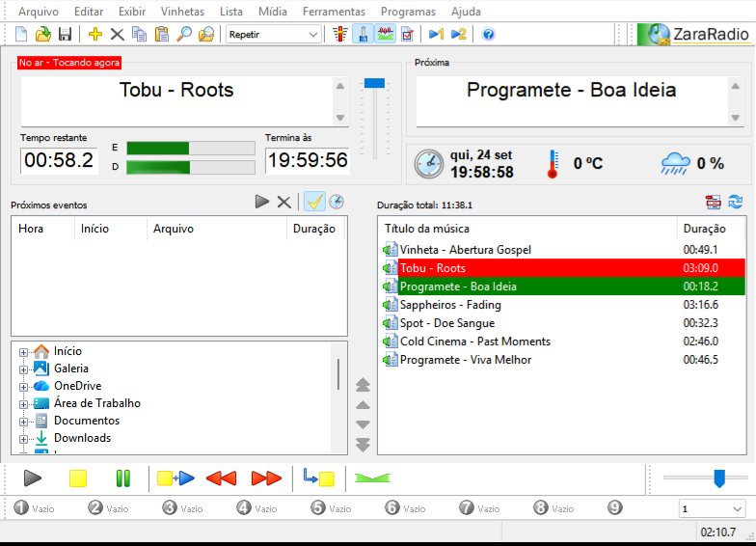Click jingle slot 1 Vazio
The width and height of the screenshot is (756, 546).
pyautogui.click(x=34, y=507)
